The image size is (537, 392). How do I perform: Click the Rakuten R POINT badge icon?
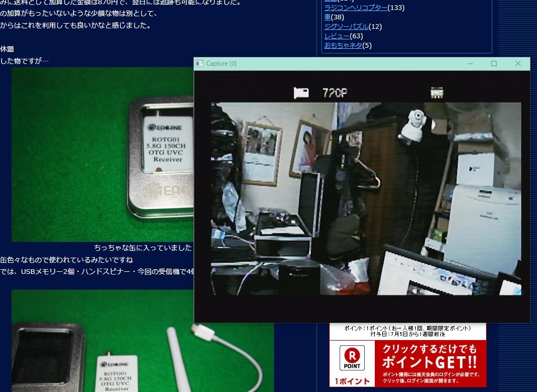pyautogui.click(x=352, y=358)
